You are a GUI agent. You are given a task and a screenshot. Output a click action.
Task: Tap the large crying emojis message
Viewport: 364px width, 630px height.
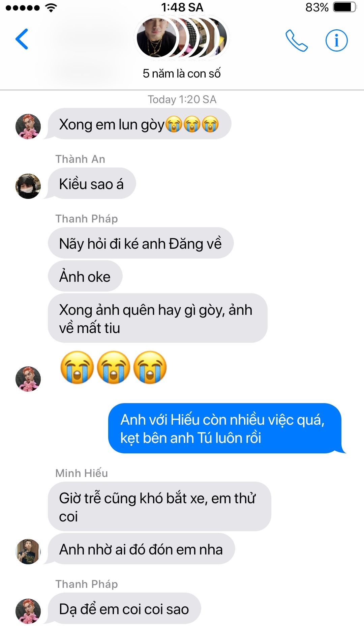[x=113, y=367]
